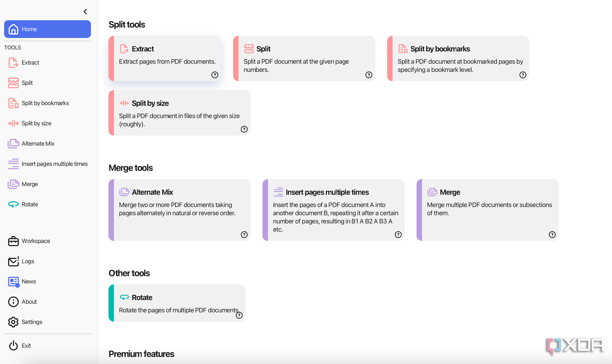The image size is (612, 364).
Task: Open the Split by size sidebar tool
Action: (36, 123)
